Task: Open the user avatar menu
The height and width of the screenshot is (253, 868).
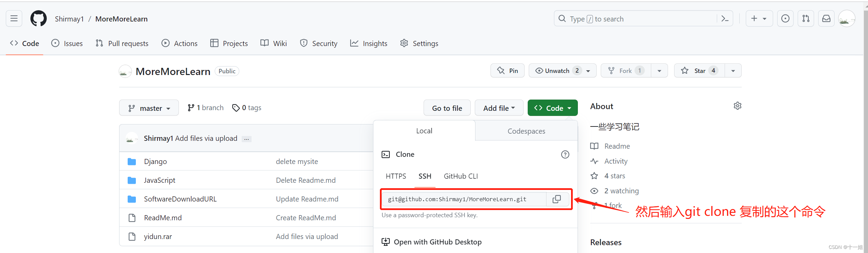Action: point(847,18)
